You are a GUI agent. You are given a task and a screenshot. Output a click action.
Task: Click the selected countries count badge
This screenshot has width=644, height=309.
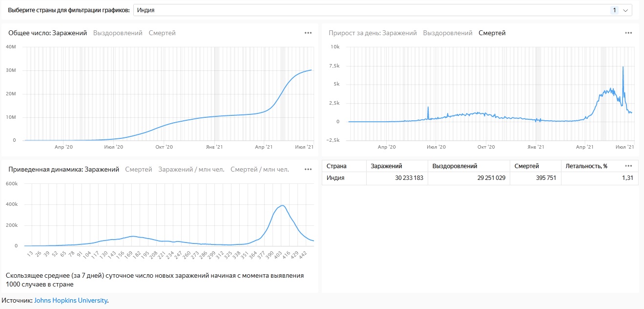coord(614,10)
